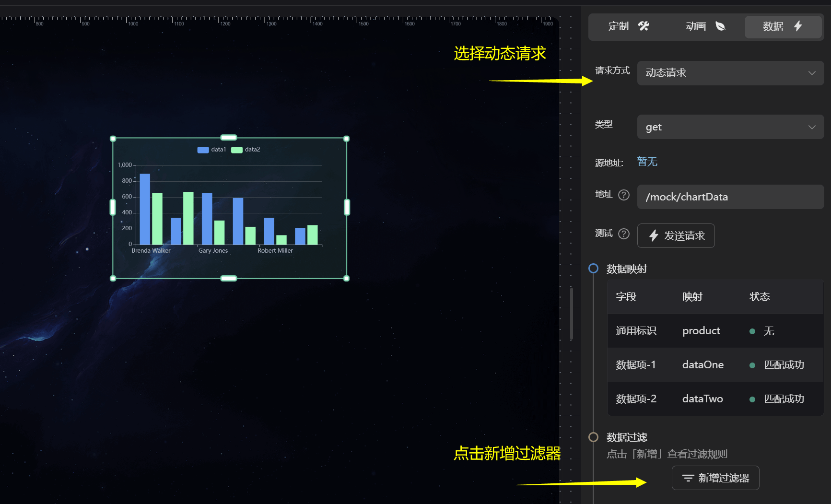Click the 无 status in 通用标识 row
The image size is (831, 504).
tap(769, 331)
